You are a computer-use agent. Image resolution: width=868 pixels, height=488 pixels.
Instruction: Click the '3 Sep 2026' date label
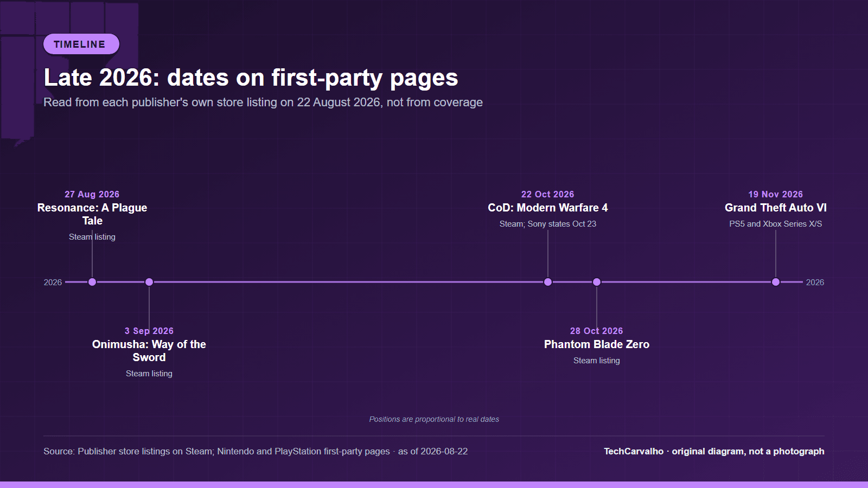point(149,331)
